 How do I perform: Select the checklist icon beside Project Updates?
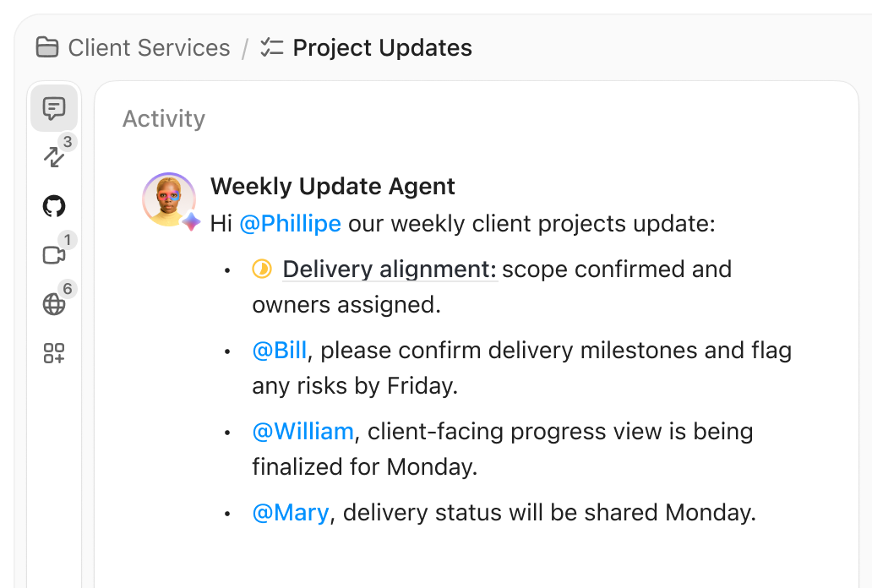[270, 47]
